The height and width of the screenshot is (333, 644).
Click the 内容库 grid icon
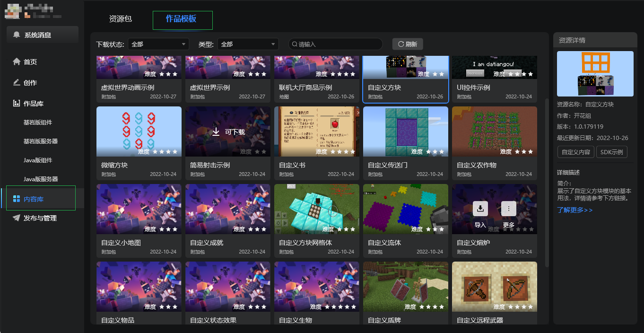17,199
